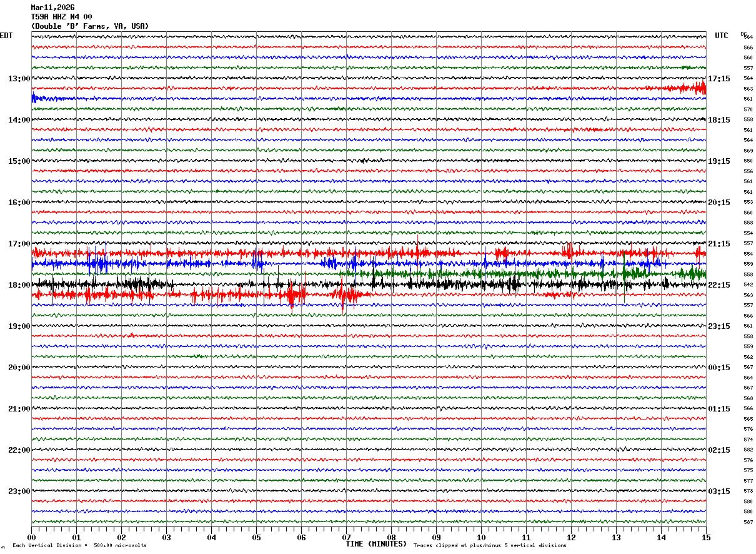Click the 13:00 EDT time label

tap(19, 79)
